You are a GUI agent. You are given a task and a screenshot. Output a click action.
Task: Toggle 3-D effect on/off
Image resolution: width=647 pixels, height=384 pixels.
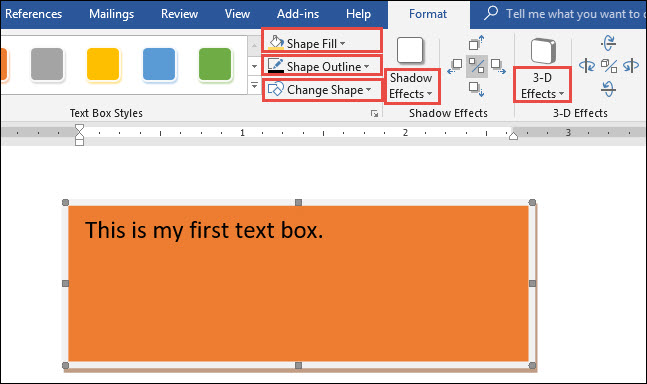[609, 66]
